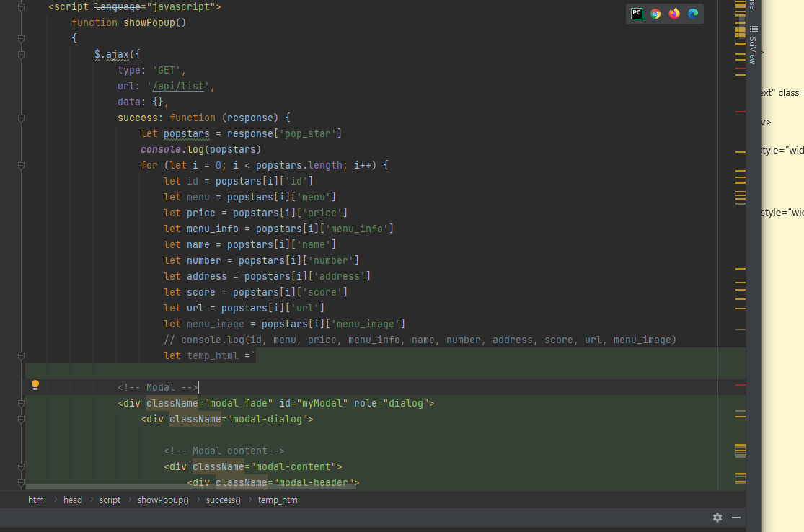Image resolution: width=804 pixels, height=532 pixels.
Task: Select script breadcrumb
Action: [x=110, y=500]
